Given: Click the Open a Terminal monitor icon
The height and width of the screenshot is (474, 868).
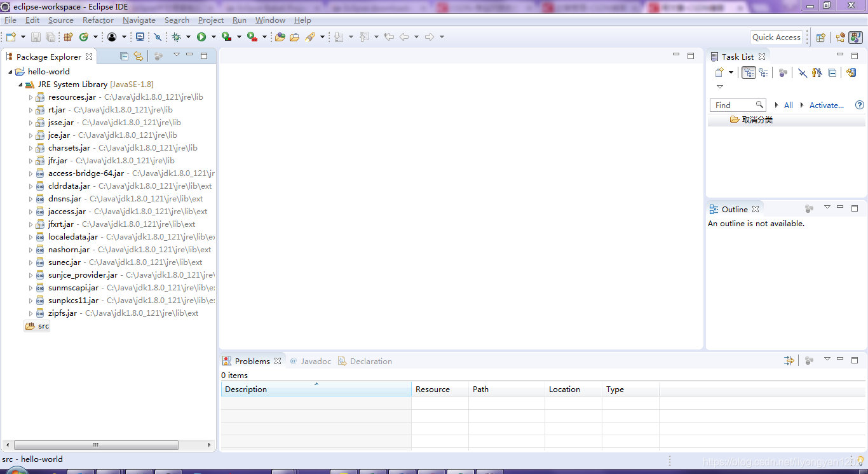Looking at the screenshot, I should (x=140, y=37).
